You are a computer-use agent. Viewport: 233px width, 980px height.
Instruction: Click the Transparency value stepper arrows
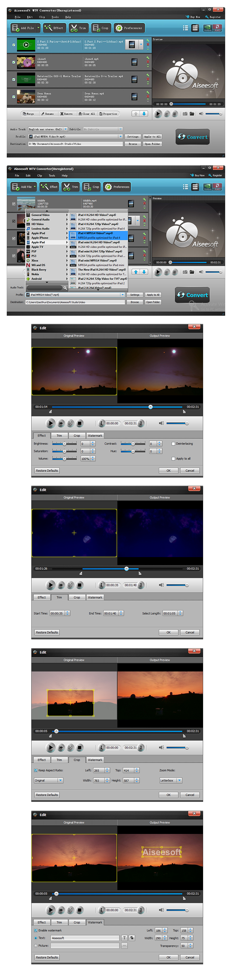tap(191, 945)
